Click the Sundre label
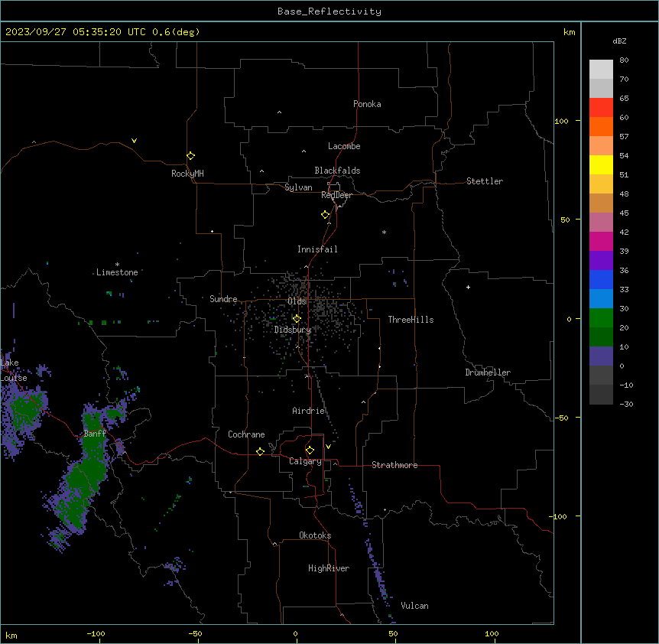Viewport: 659px width, 644px height. tap(223, 299)
